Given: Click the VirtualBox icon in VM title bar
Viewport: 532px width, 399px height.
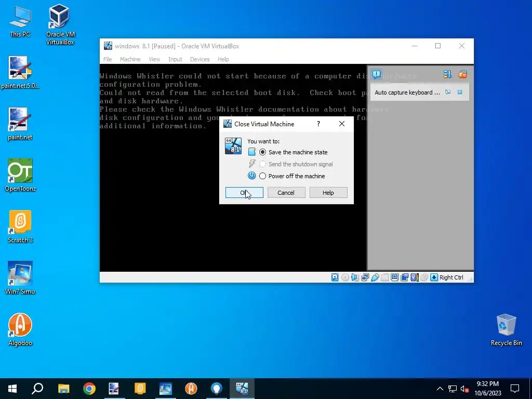Looking at the screenshot, I should pos(108,46).
